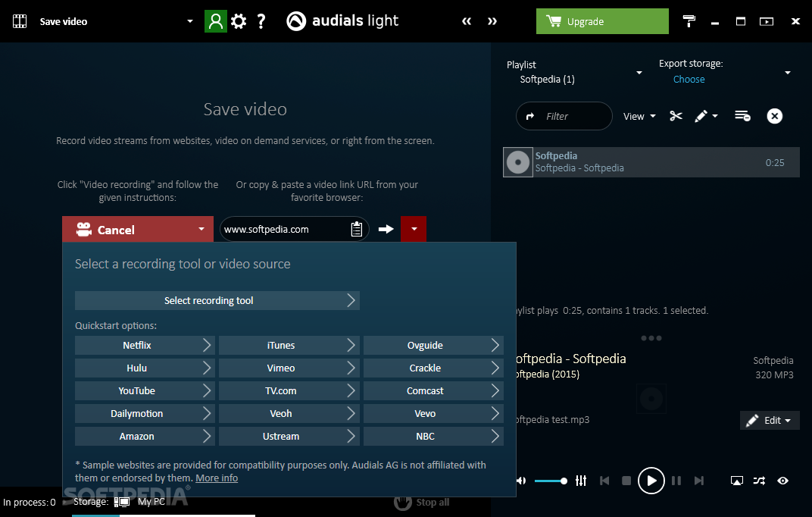
Task: Open the equalizer sliders icon
Action: (x=581, y=481)
